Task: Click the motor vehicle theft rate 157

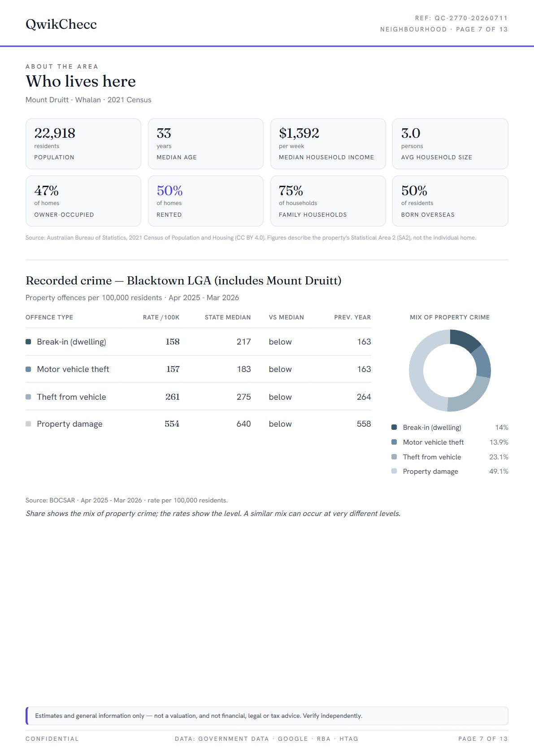Action: [173, 369]
